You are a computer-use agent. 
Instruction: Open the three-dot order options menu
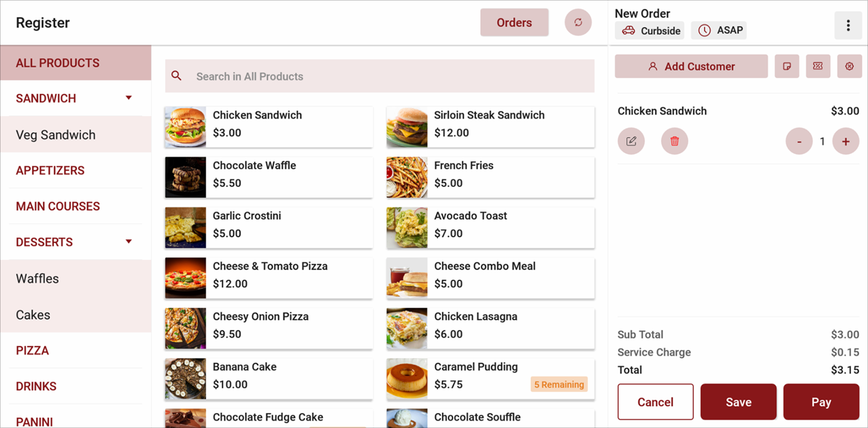tap(848, 25)
